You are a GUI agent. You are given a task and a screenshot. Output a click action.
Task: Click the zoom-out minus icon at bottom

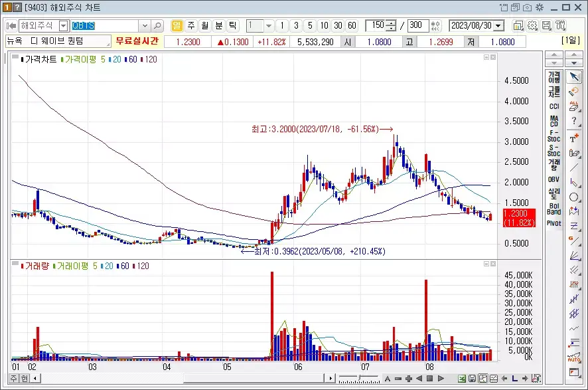click(x=398, y=378)
